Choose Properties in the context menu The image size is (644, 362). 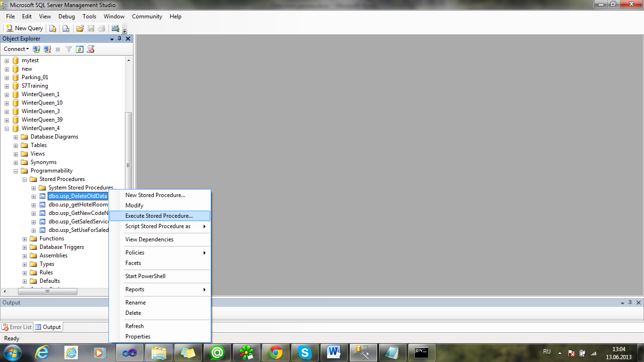[x=159, y=337]
